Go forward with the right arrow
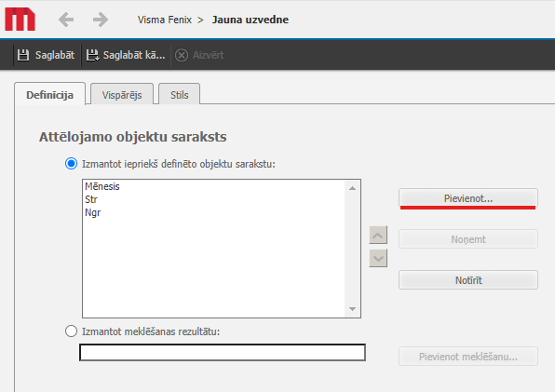 coord(101,20)
